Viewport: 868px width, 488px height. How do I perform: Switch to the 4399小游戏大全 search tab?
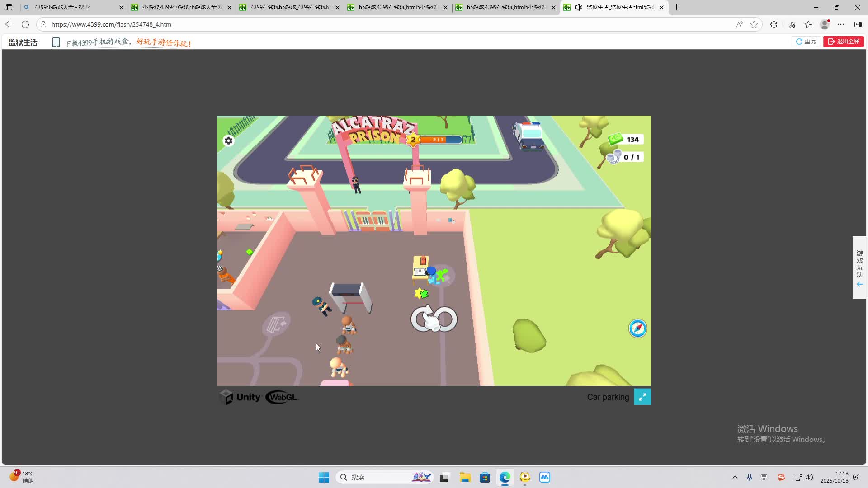73,7
